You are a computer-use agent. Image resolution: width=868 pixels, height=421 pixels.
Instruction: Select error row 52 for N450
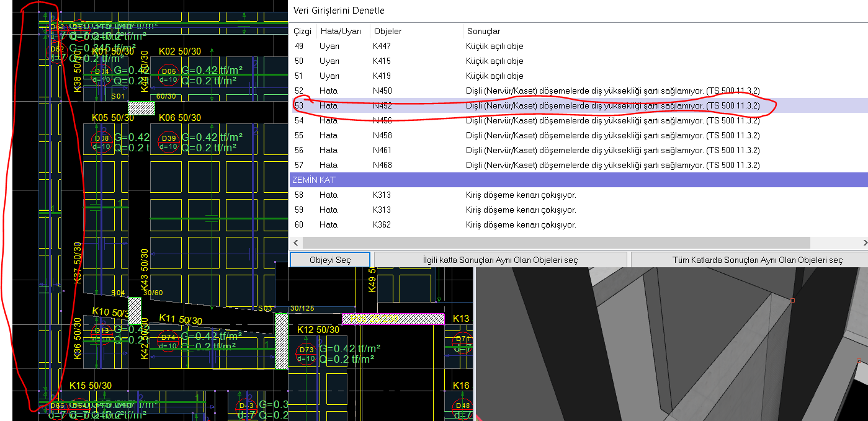496,91
